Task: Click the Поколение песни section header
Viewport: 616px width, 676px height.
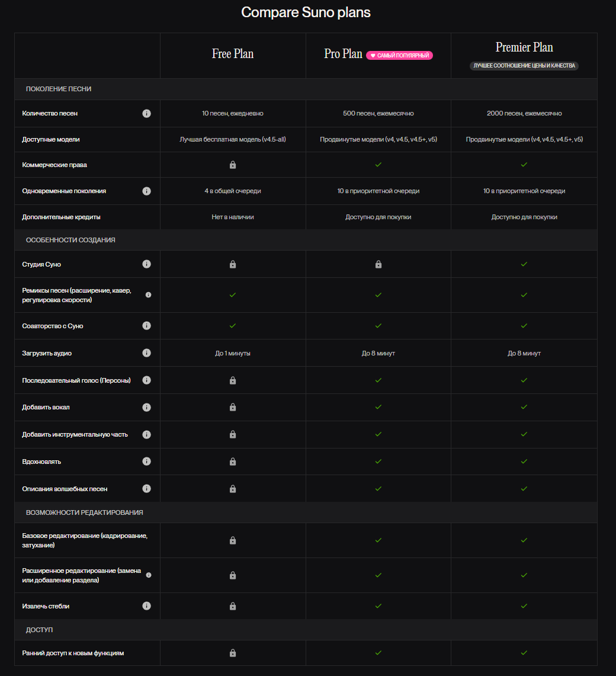Action: coord(59,89)
